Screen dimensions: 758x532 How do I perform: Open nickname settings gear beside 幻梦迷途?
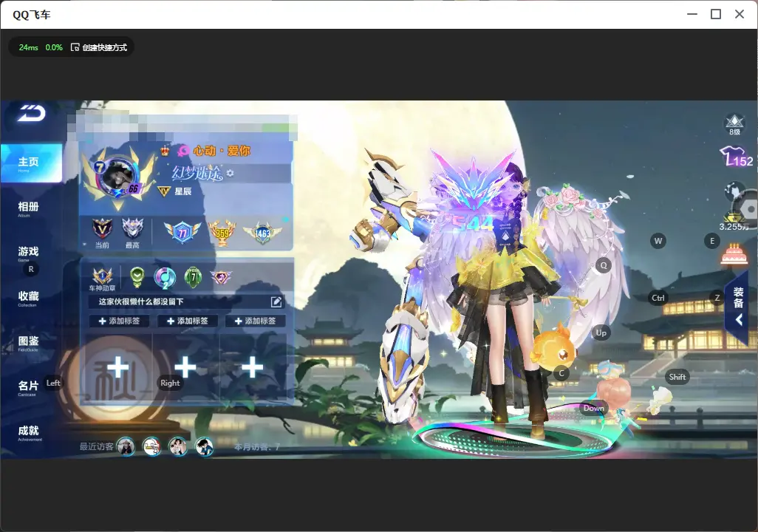(230, 173)
